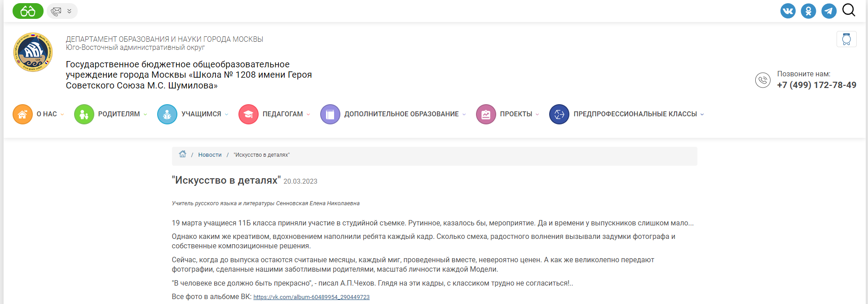This screenshot has width=868, height=304.
Task: Click the school 1208 emblem logo
Action: (33, 52)
